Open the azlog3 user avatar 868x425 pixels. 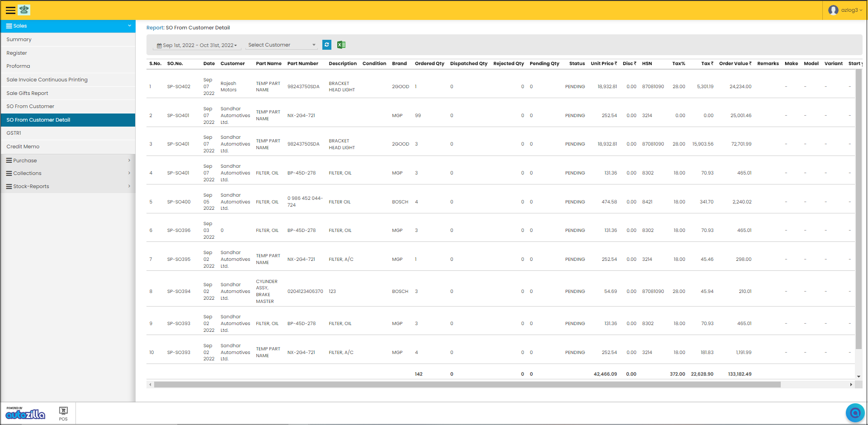coord(833,10)
